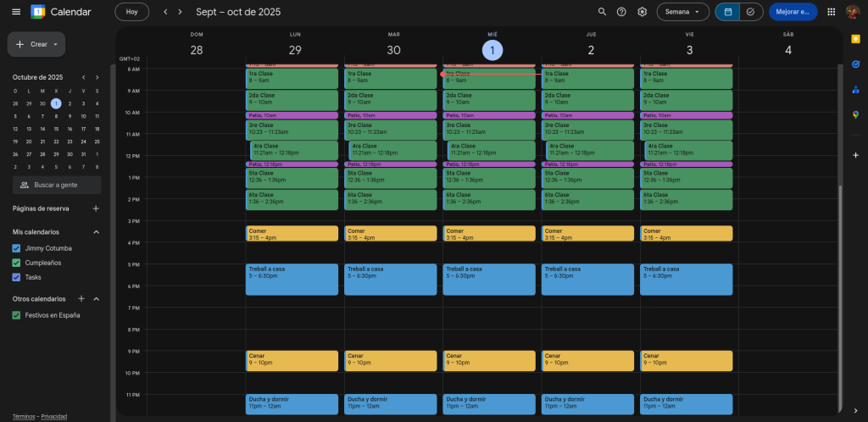Screen dimensions: 868x422
Task: Add a booking page with plus icon
Action: click(96, 208)
